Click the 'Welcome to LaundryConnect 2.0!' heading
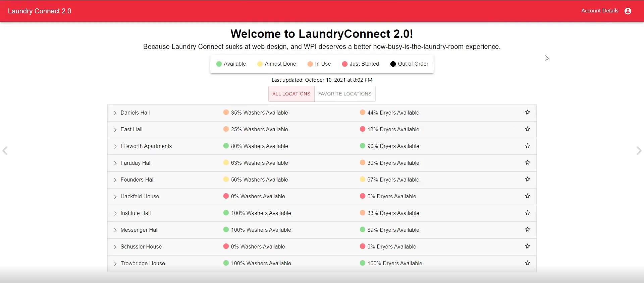 tap(322, 34)
